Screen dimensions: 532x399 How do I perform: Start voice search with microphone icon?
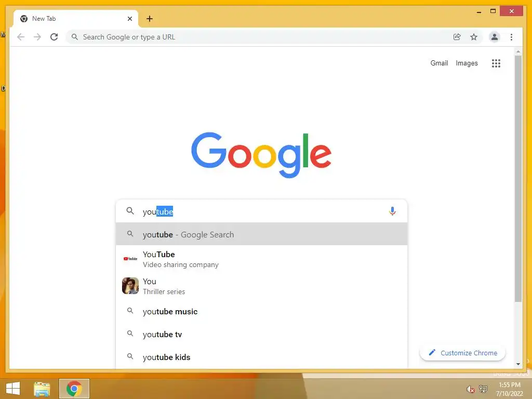click(x=392, y=211)
